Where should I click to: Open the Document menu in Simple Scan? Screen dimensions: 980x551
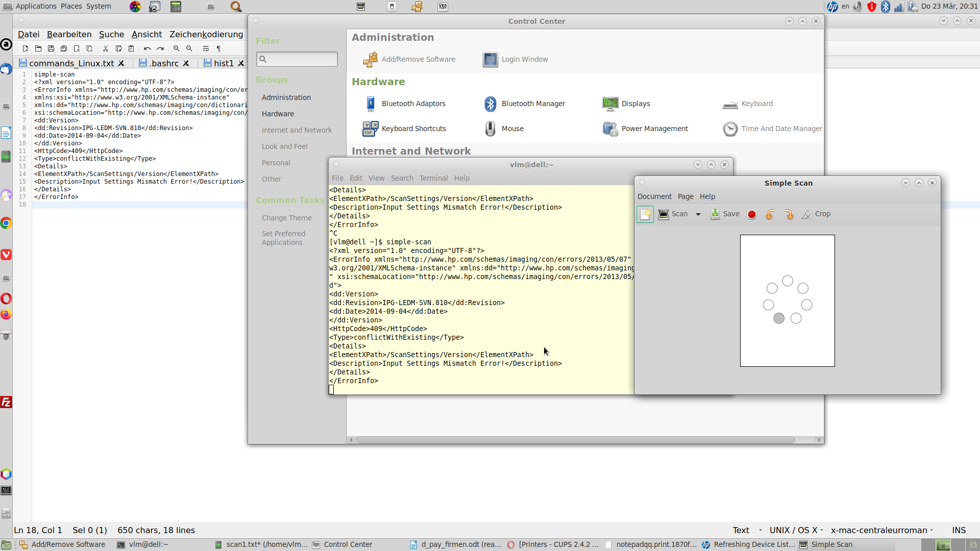coord(654,196)
